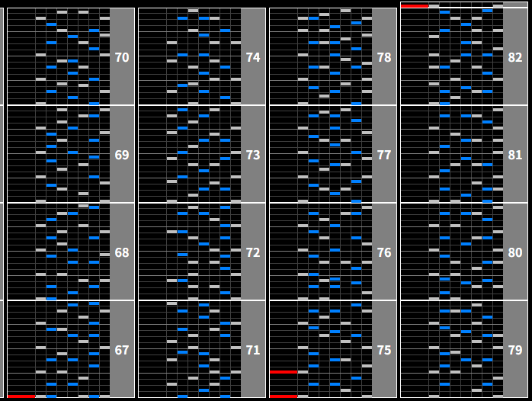Image resolution: width=532 pixels, height=401 pixels.
Task: Click the measure 77 gray label
Action: pos(384,155)
